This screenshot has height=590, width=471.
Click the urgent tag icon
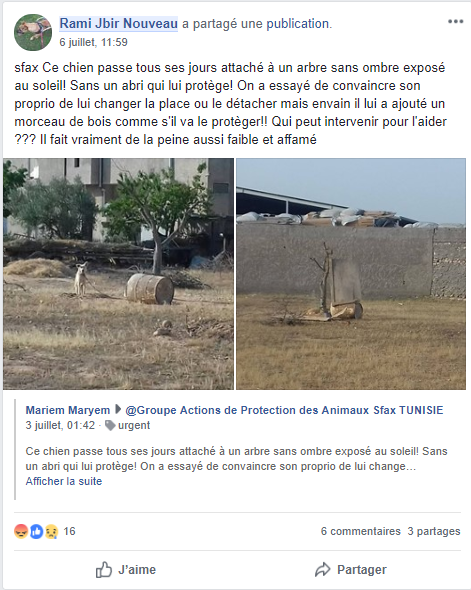[x=110, y=426]
